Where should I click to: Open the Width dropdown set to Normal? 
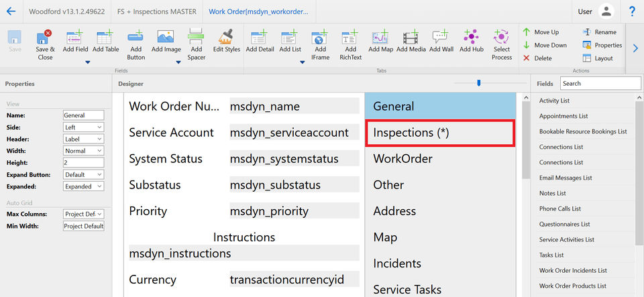coord(84,151)
